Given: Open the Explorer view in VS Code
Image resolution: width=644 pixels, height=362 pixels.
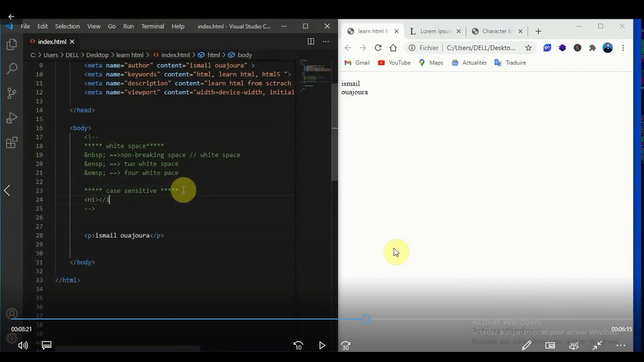Looking at the screenshot, I should 12,45.
